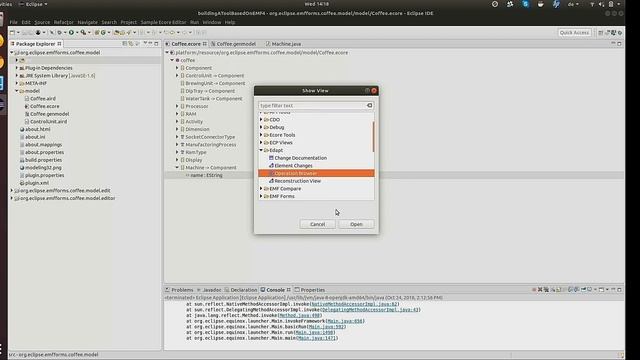
Task: Expand the Processor class in the Ecore editor
Action: click(x=177, y=106)
